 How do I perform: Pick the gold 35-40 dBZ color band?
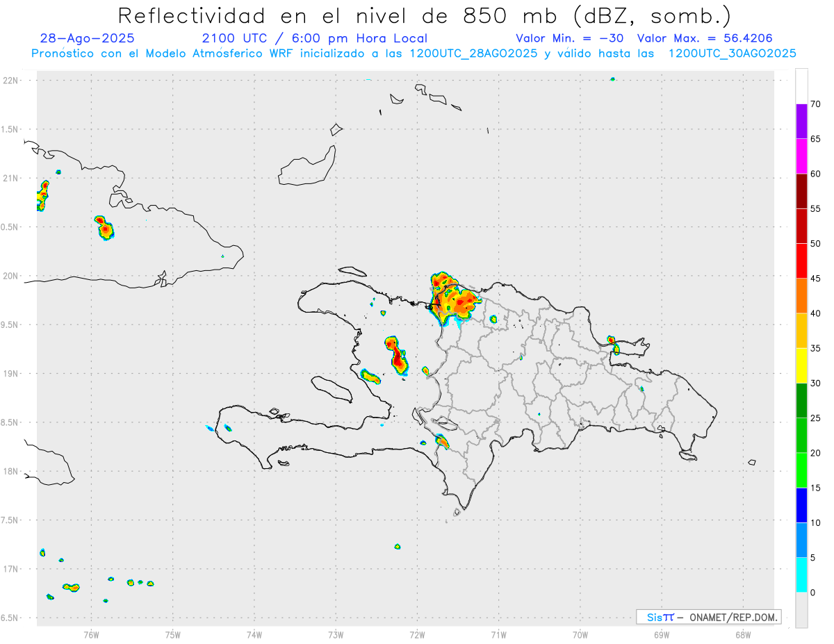coord(801,331)
